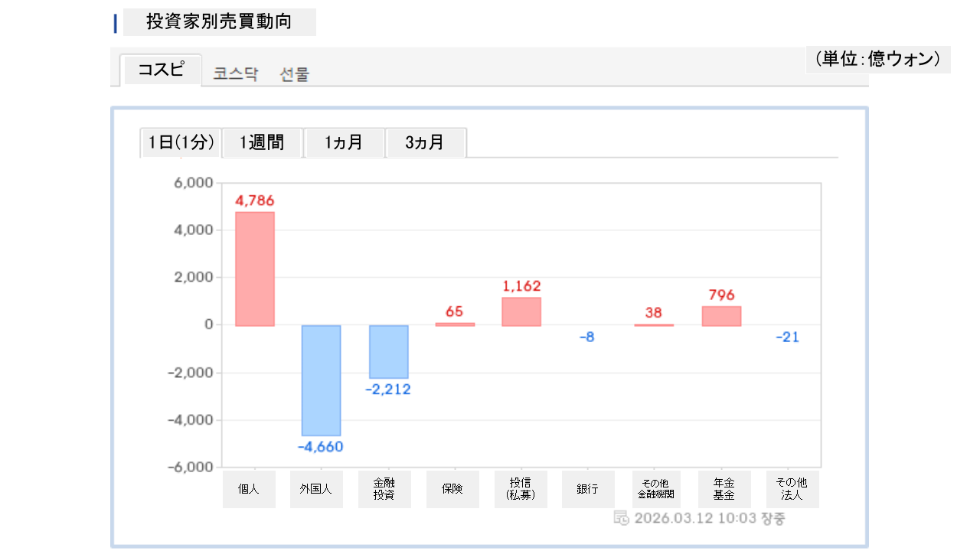Select the 銀行 category label
The height and width of the screenshot is (551, 980).
[588, 489]
